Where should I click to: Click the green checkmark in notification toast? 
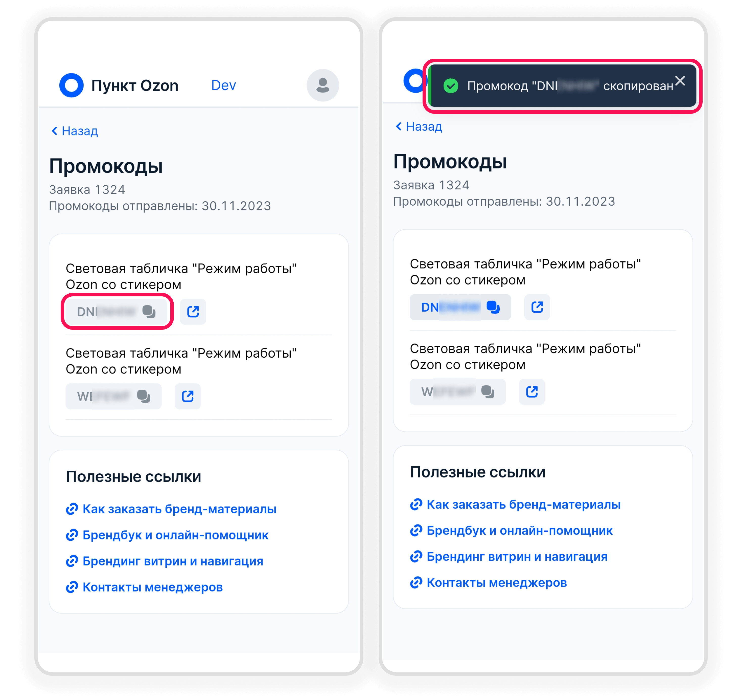coord(451,86)
